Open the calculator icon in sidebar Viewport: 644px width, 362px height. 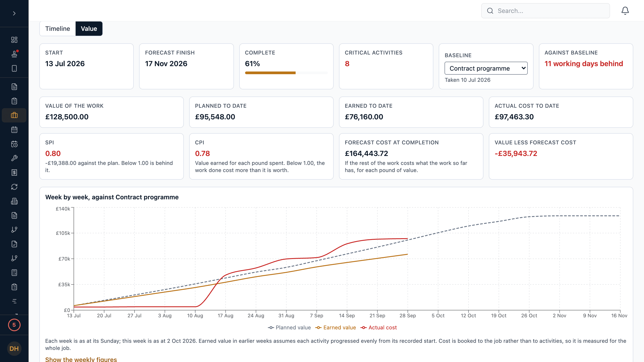(14, 273)
